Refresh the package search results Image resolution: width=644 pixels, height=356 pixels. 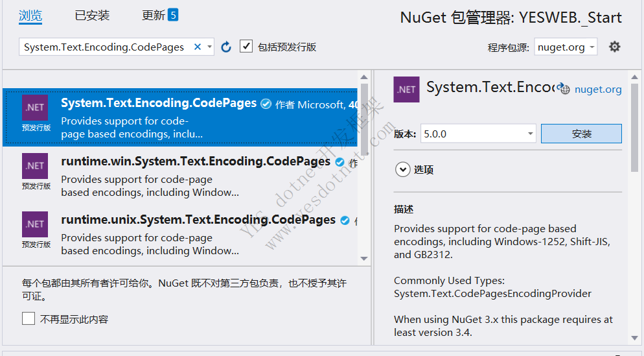tap(226, 47)
